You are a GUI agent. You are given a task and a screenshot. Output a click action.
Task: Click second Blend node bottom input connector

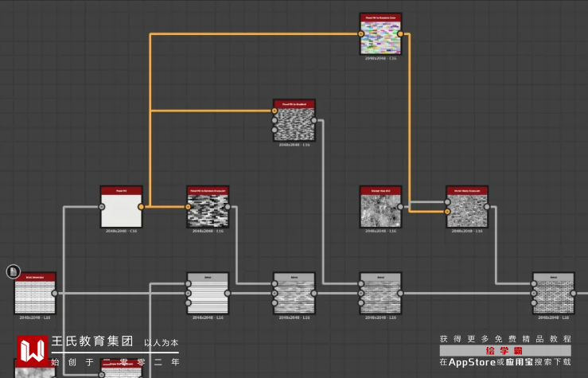click(x=275, y=302)
